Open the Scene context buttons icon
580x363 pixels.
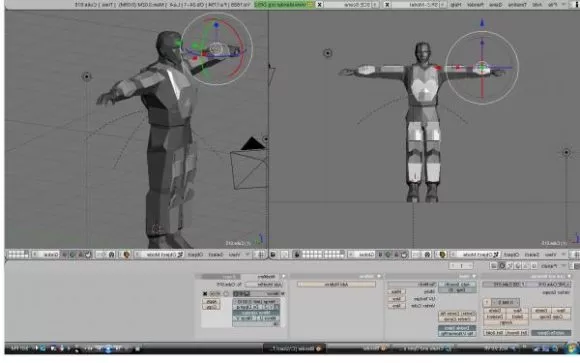pos(493,266)
